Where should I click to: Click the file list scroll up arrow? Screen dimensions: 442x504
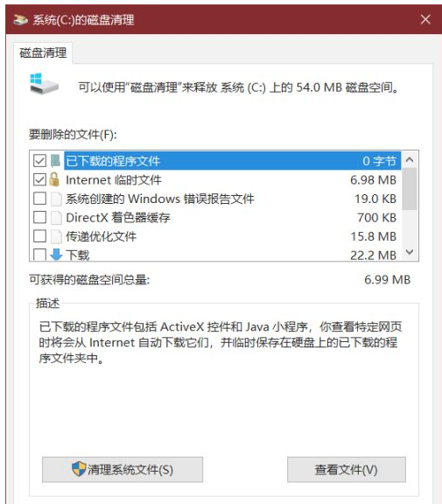click(x=410, y=159)
